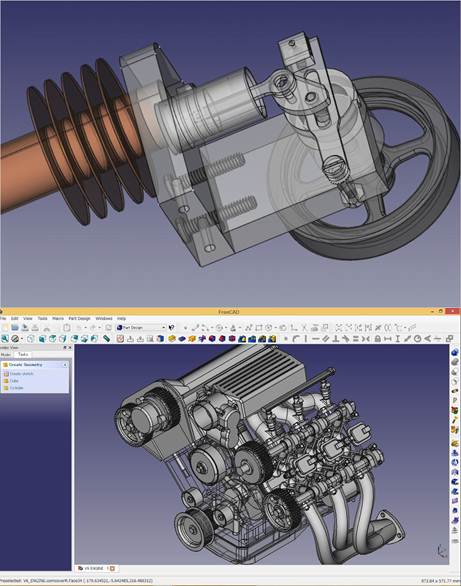
Task: Click the Cylinder task link
Action: click(x=16, y=388)
